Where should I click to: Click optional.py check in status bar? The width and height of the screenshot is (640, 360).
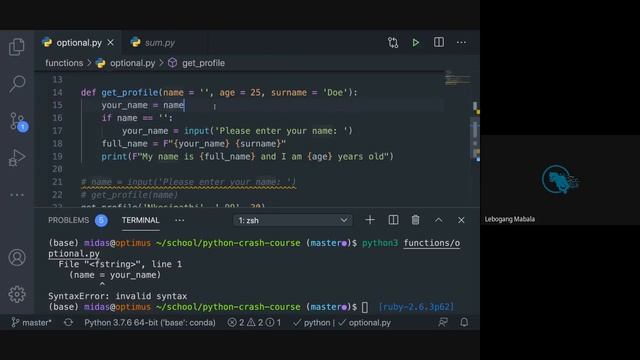pyautogui.click(x=364, y=322)
